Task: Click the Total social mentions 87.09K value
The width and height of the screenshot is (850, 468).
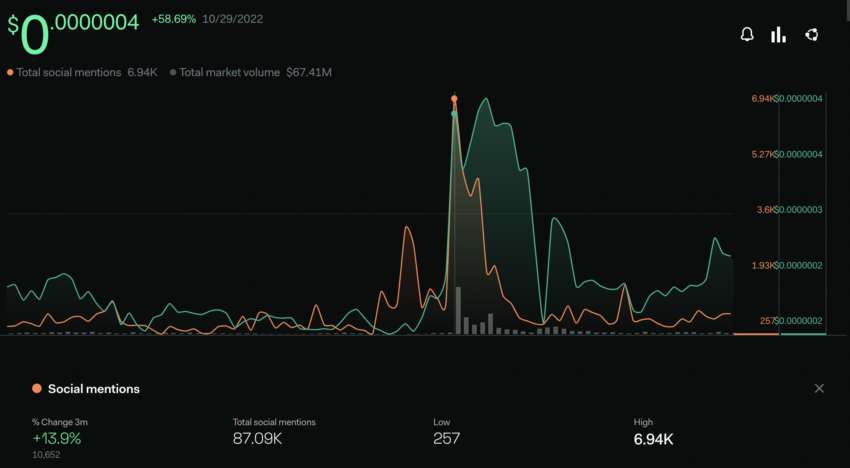Action: [257, 439]
